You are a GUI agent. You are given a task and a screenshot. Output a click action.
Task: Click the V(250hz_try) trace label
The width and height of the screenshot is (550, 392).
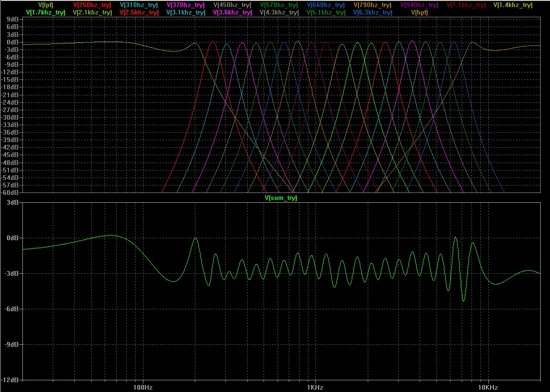[92, 5]
